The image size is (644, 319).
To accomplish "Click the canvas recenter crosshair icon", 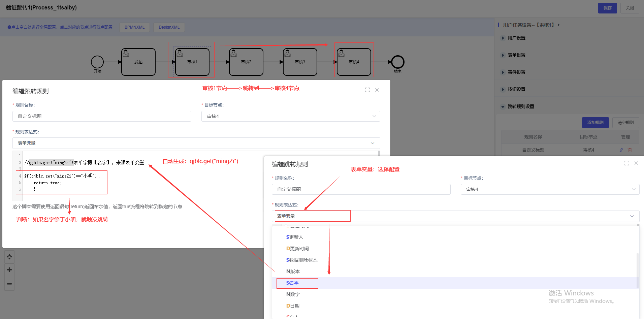I will point(9,257).
